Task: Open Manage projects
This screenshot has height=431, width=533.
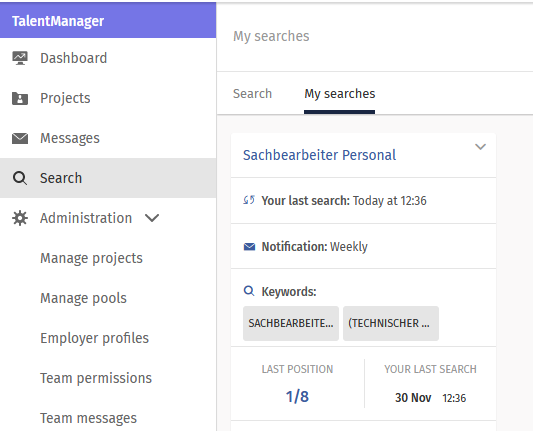Action: point(91,258)
